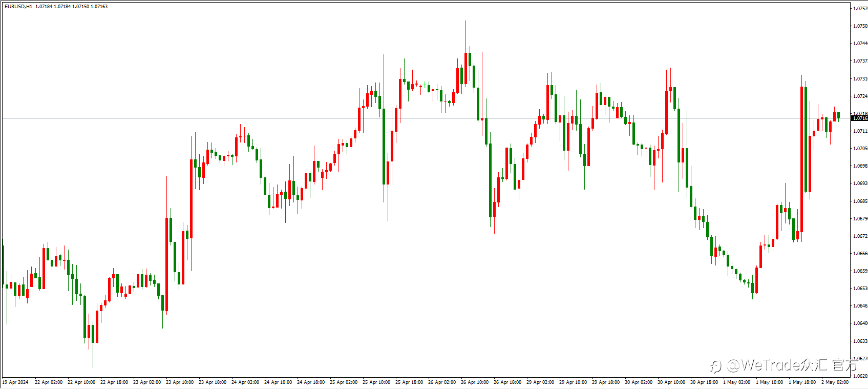Select the 25 Apr 02:00 time label
The width and height of the screenshot is (868, 389).
tap(344, 382)
